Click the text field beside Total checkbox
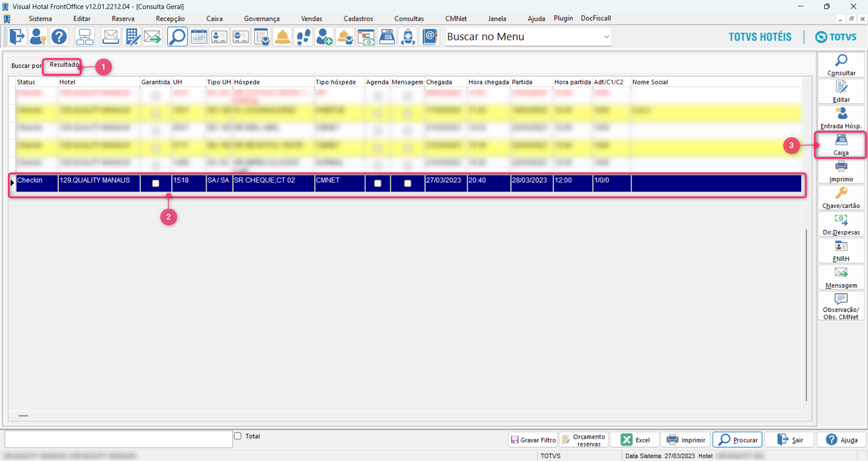 pyautogui.click(x=118, y=439)
